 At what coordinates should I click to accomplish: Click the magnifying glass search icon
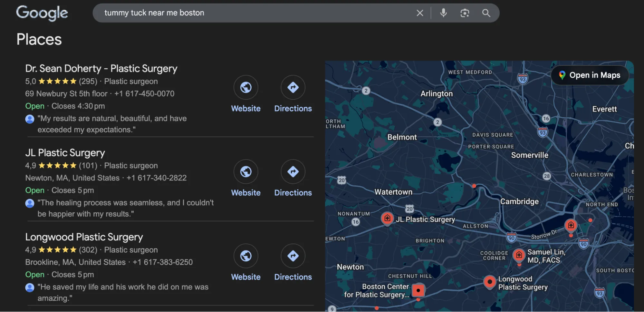pyautogui.click(x=486, y=13)
